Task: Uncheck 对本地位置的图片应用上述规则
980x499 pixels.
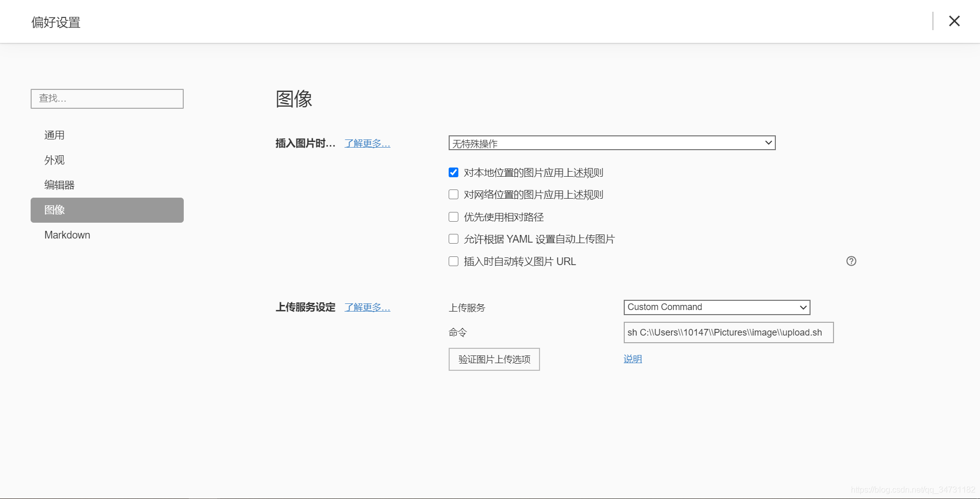Action: tap(453, 173)
